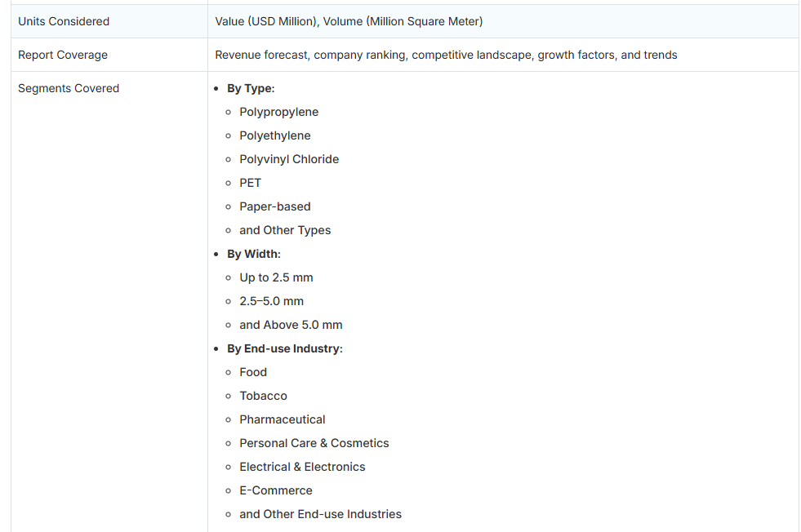Click the Polypropylene list item

[278, 112]
